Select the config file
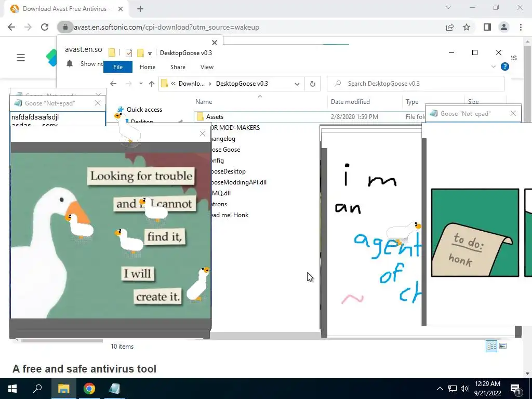The height and width of the screenshot is (399, 532). (217, 161)
